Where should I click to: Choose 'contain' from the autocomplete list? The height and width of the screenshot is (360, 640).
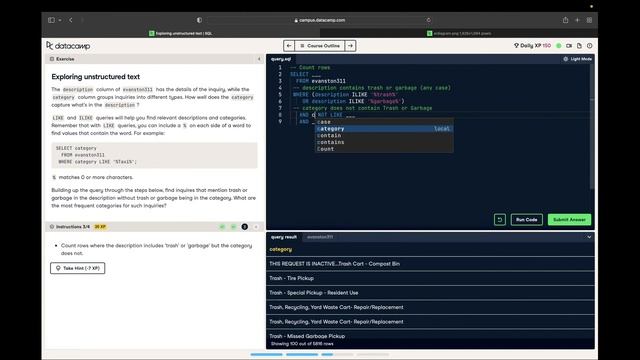384,136
